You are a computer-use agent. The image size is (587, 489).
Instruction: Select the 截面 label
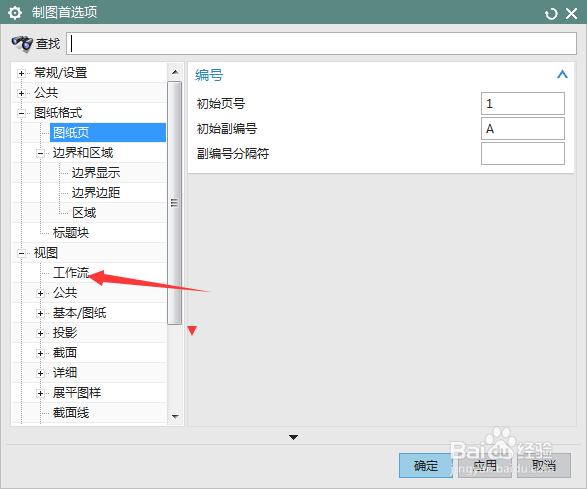pos(65,353)
